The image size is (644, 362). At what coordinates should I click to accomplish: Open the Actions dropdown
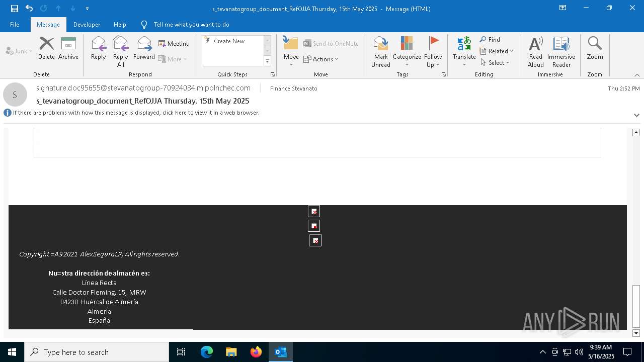coord(321,59)
